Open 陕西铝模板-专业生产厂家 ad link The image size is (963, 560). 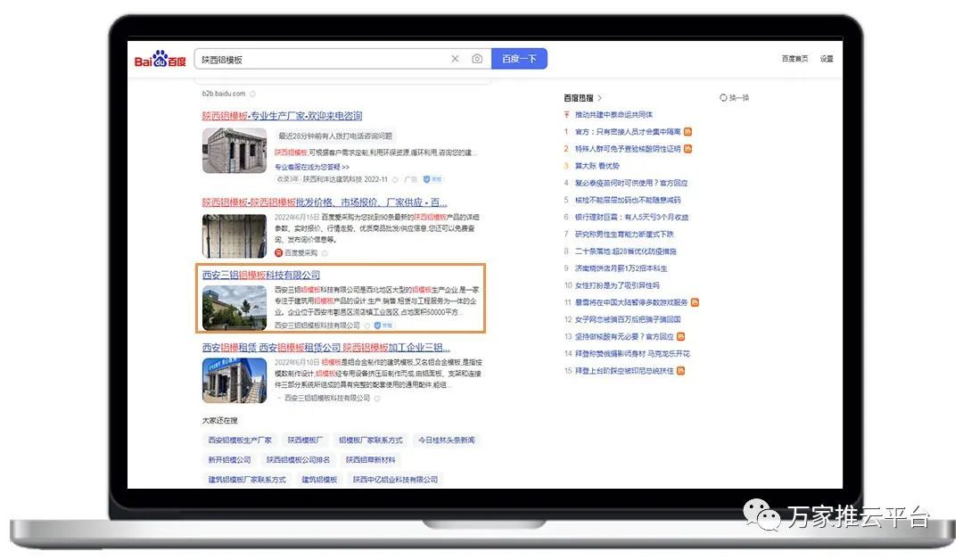(282, 116)
